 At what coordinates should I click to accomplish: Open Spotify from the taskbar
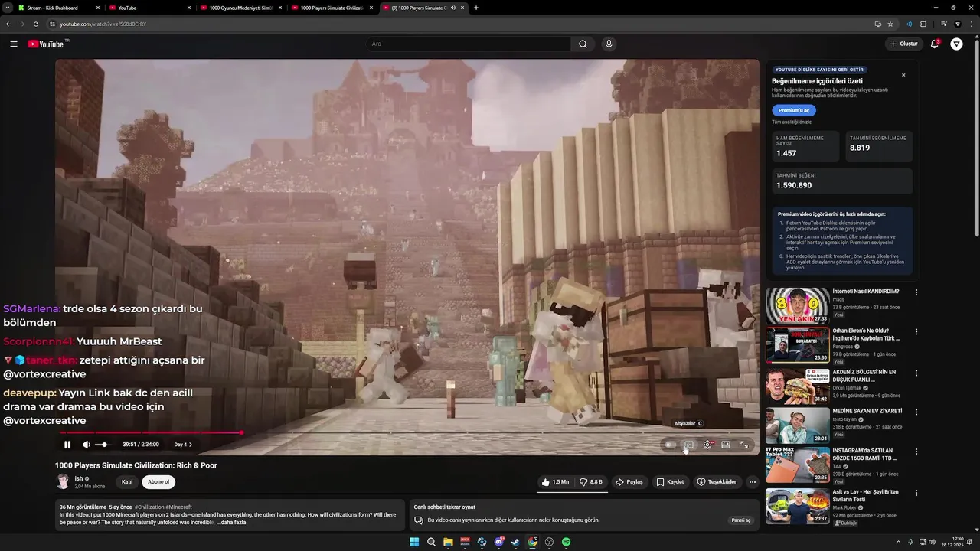(x=566, y=542)
